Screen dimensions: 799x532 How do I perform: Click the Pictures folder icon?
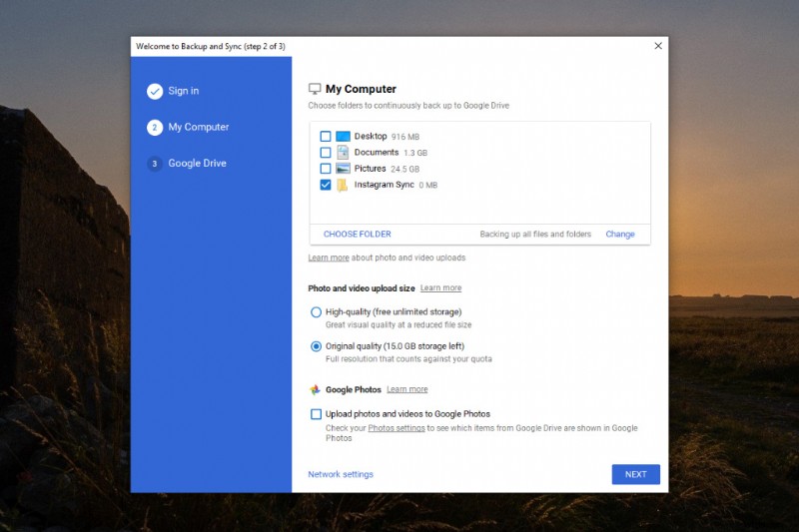(343, 169)
